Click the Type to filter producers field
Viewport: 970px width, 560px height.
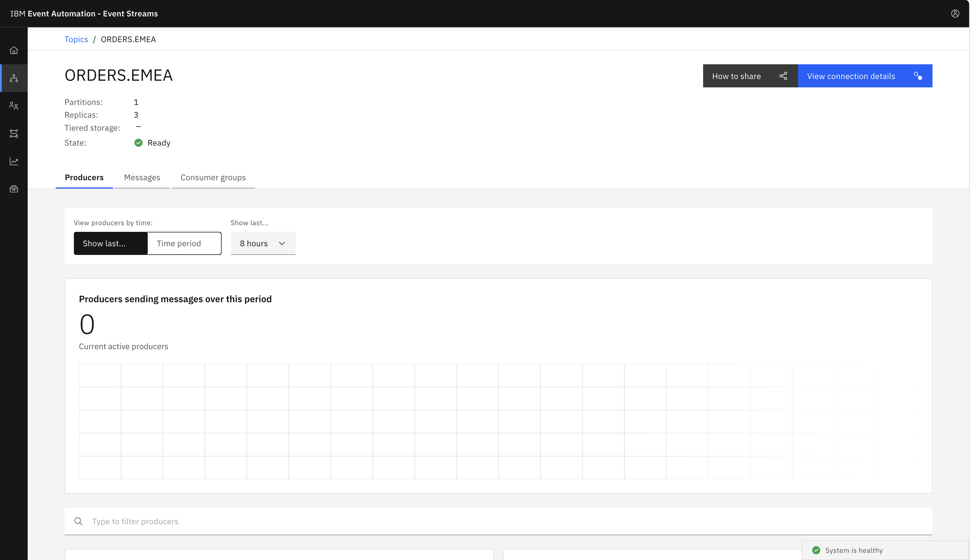coord(498,521)
